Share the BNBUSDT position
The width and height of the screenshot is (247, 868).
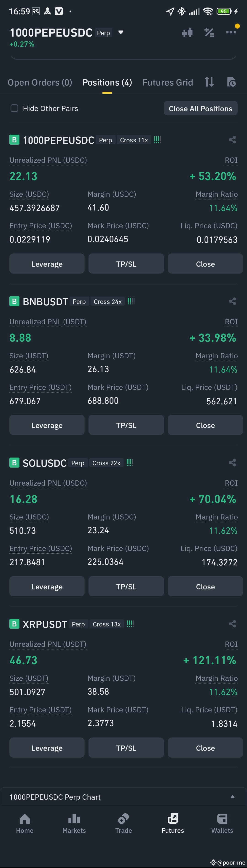point(232,301)
